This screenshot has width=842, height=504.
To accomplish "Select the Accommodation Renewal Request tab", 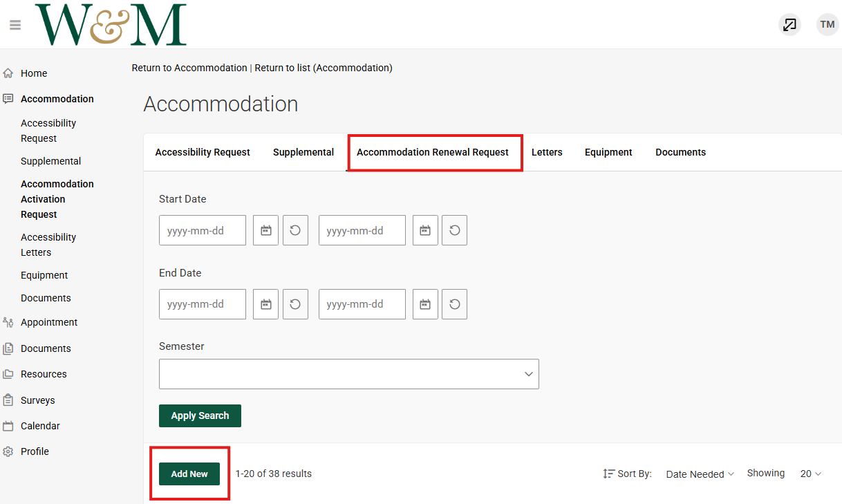I will 433,152.
